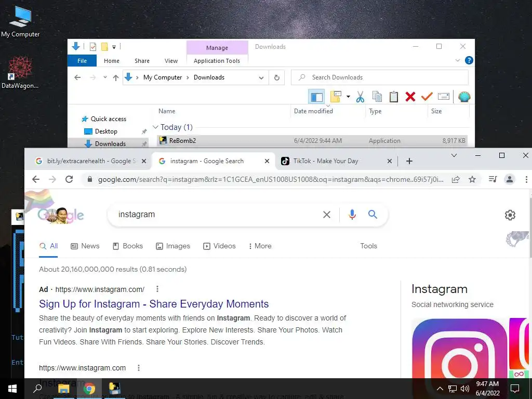Expand the Explorer ribbon chevron
The height and width of the screenshot is (399, 532).
(x=457, y=60)
